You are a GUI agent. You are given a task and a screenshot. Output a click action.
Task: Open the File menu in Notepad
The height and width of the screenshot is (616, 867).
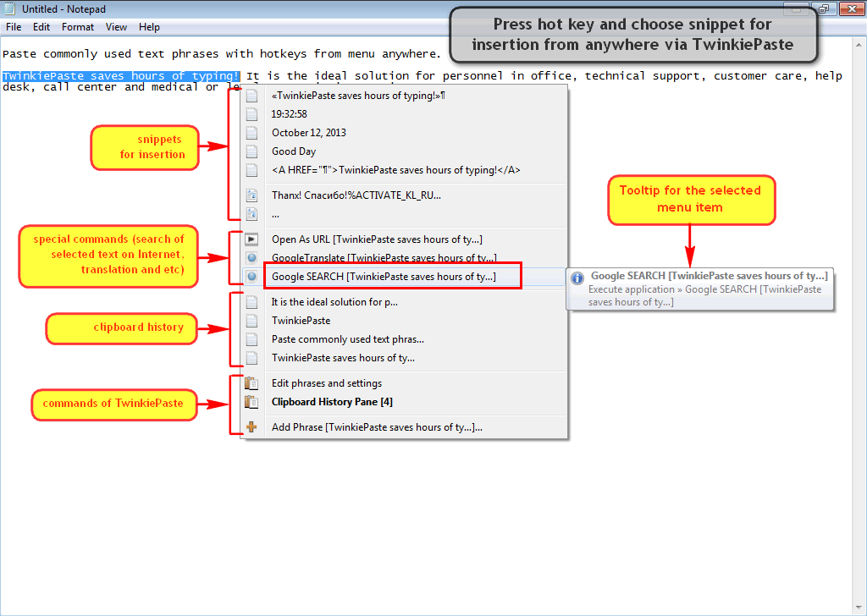pos(14,27)
